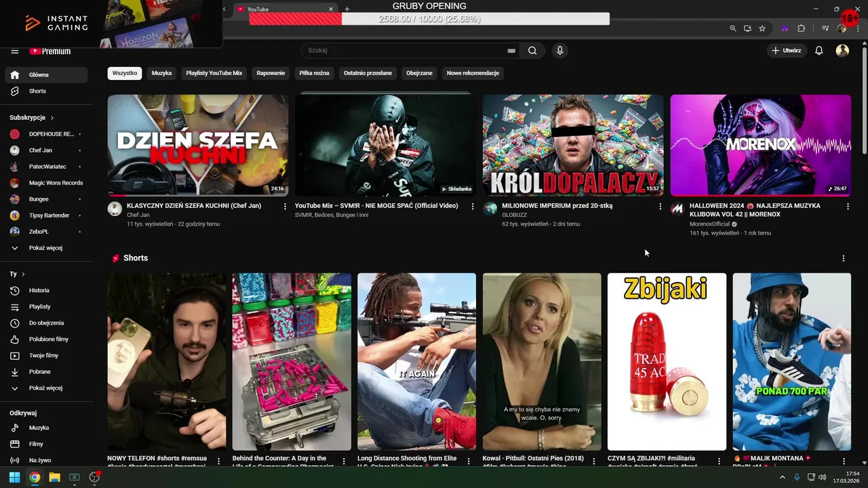The height and width of the screenshot is (488, 868).
Task: Open the Shorts shelf options menu
Action: pos(844,258)
